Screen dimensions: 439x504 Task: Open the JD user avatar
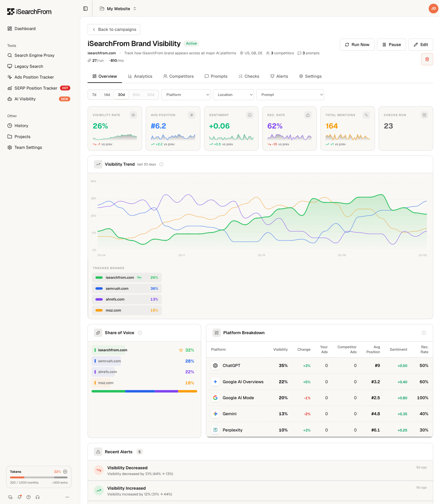click(x=433, y=9)
